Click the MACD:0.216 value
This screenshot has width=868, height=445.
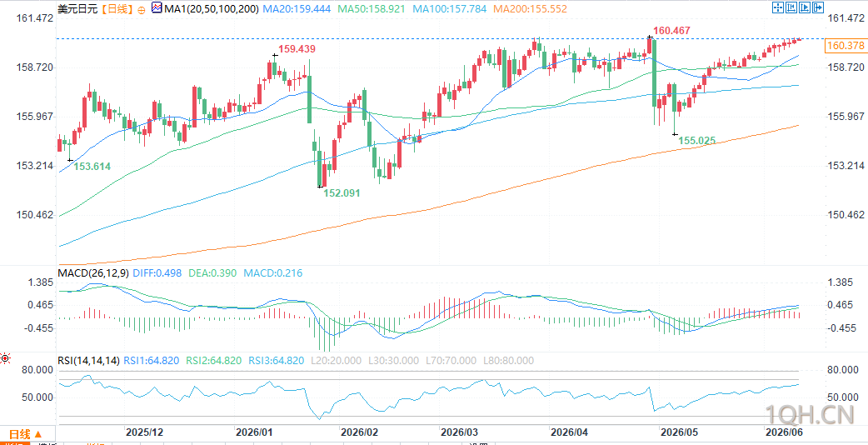tap(273, 272)
